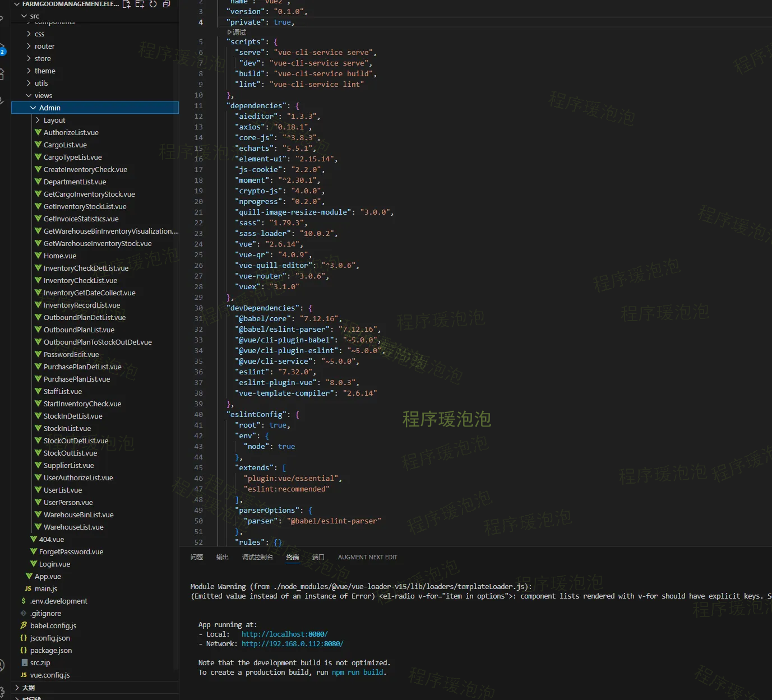Collapse all folders in the explorer
Viewport: 772px width, 700px height.
[x=167, y=4]
